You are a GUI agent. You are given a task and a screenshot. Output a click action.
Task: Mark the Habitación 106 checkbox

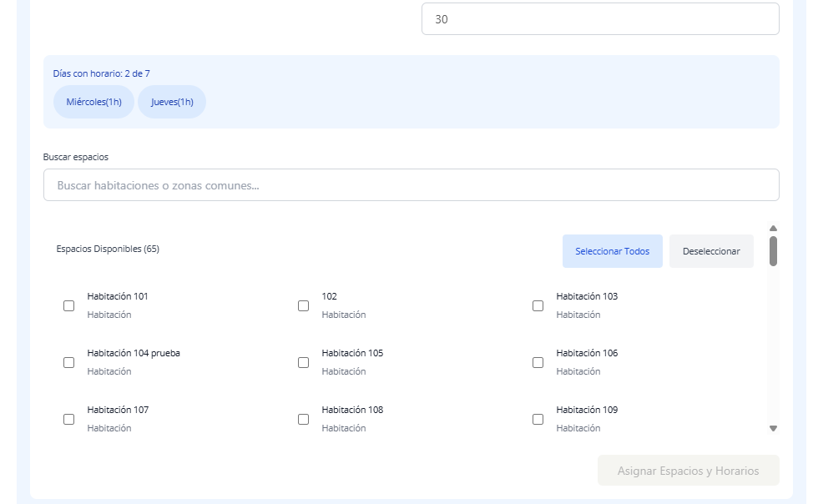[538, 363]
